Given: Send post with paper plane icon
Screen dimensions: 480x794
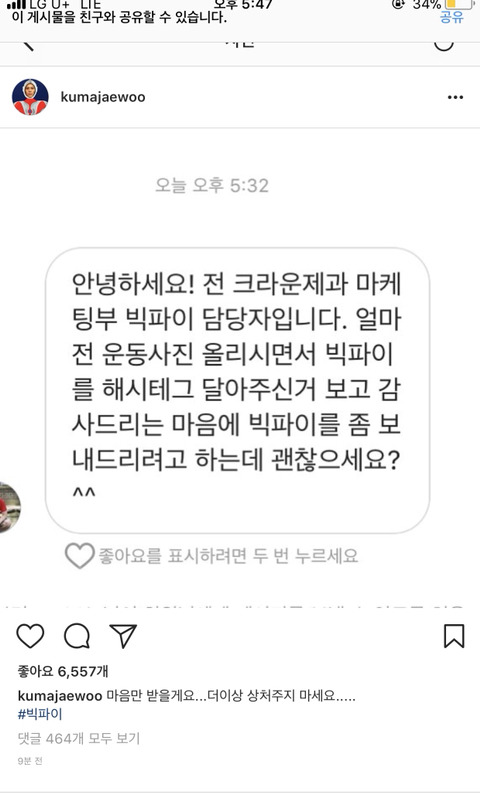Looking at the screenshot, I should click(123, 636).
